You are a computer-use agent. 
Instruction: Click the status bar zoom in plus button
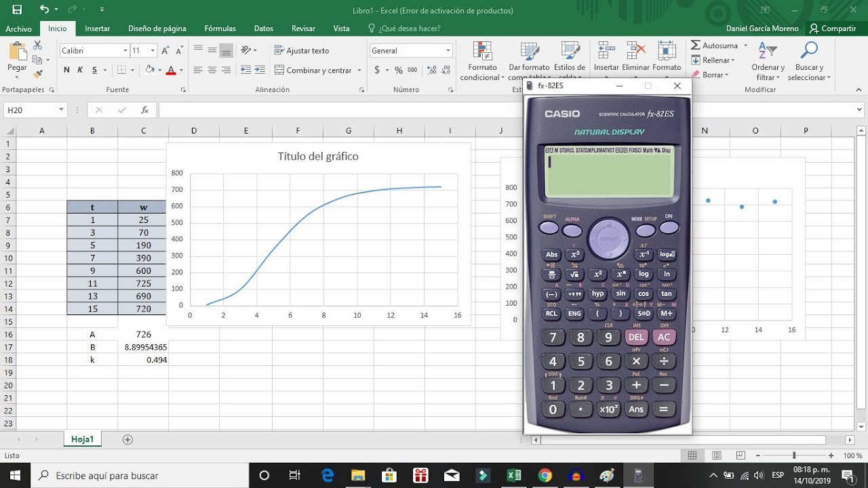pyautogui.click(x=831, y=455)
